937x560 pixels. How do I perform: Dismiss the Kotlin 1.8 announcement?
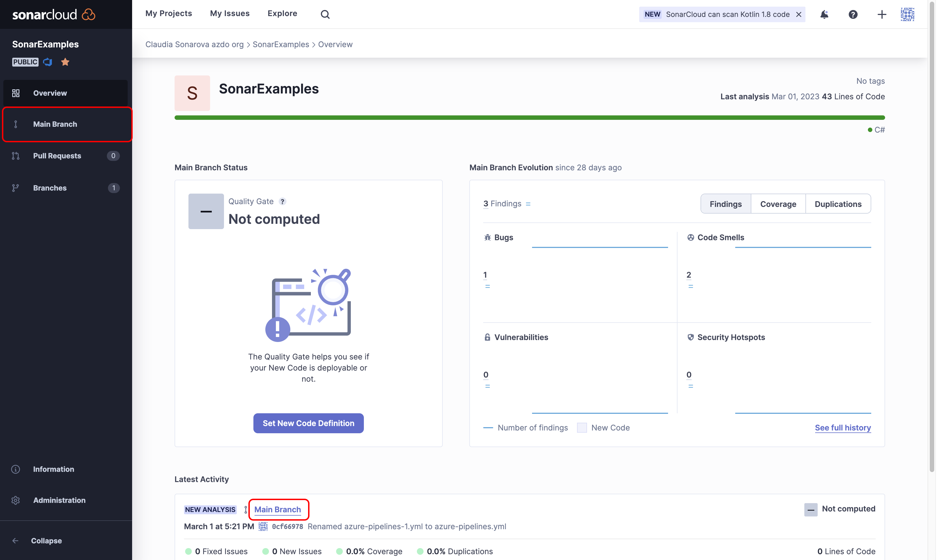coord(799,14)
